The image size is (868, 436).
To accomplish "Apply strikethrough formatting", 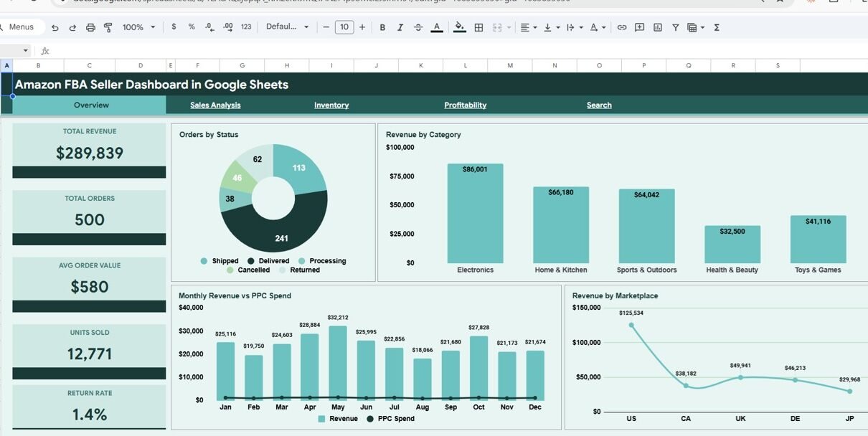I will coord(418,27).
